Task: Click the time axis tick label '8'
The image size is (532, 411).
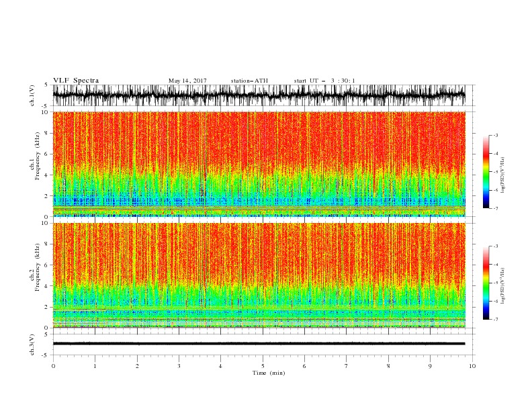Action: (388, 366)
